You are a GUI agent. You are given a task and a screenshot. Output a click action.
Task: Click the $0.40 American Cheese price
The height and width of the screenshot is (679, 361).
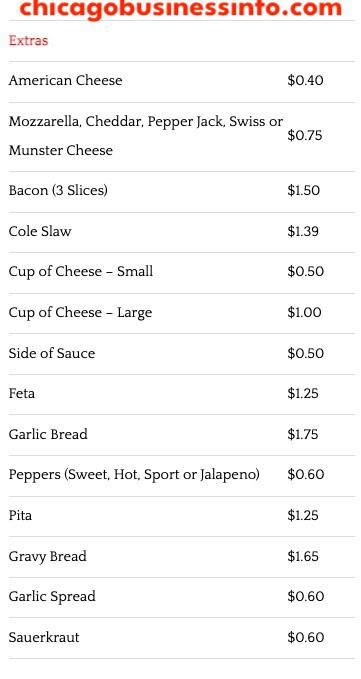coord(305,81)
